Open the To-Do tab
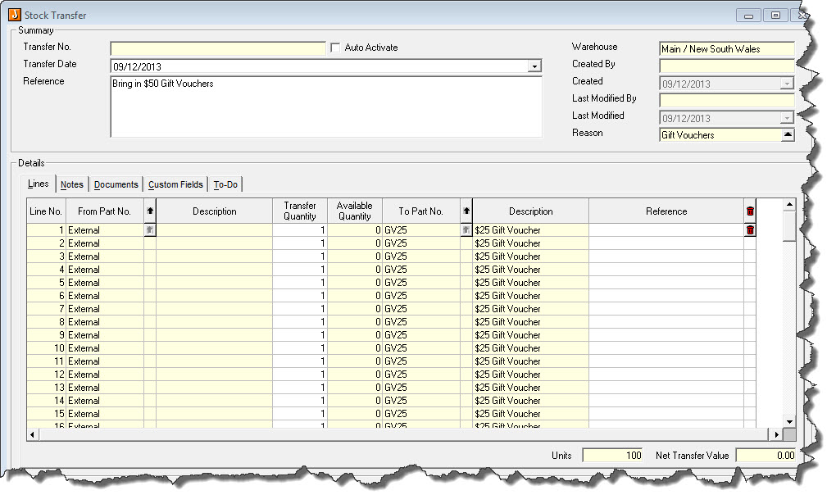This screenshot has height=504, width=836. pyautogui.click(x=225, y=184)
